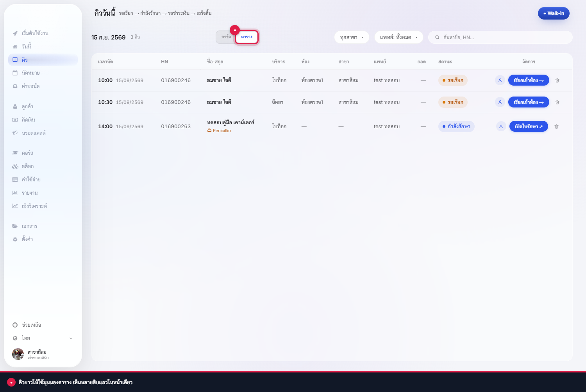Open the แพทย์: ทั้งหมด doctor filter

click(x=399, y=37)
